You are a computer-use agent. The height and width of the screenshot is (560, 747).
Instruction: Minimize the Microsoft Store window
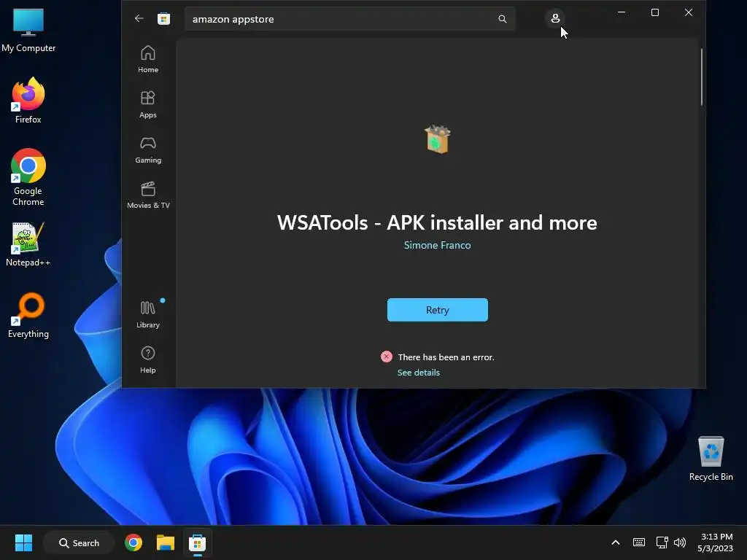click(x=622, y=12)
